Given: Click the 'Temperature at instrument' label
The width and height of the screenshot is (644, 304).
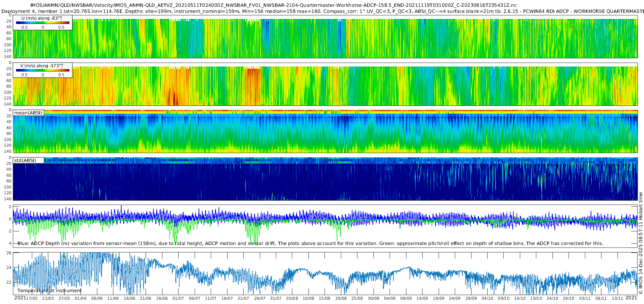Looking at the screenshot, I should point(49,291).
